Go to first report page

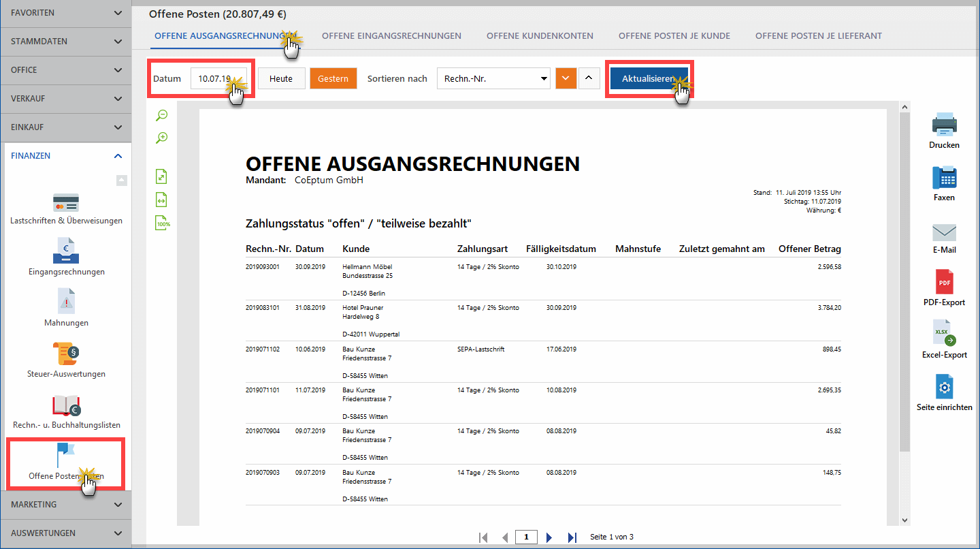(483, 537)
